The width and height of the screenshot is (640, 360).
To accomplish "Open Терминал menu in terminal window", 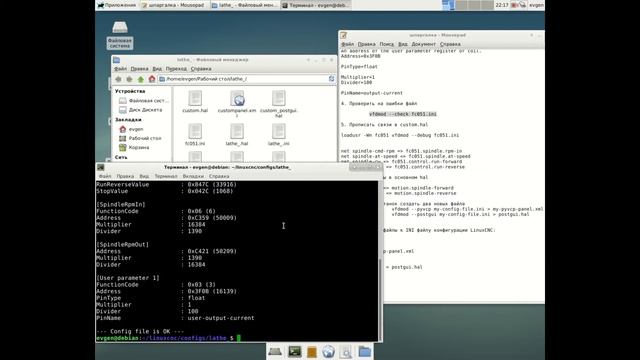I will 166,176.
